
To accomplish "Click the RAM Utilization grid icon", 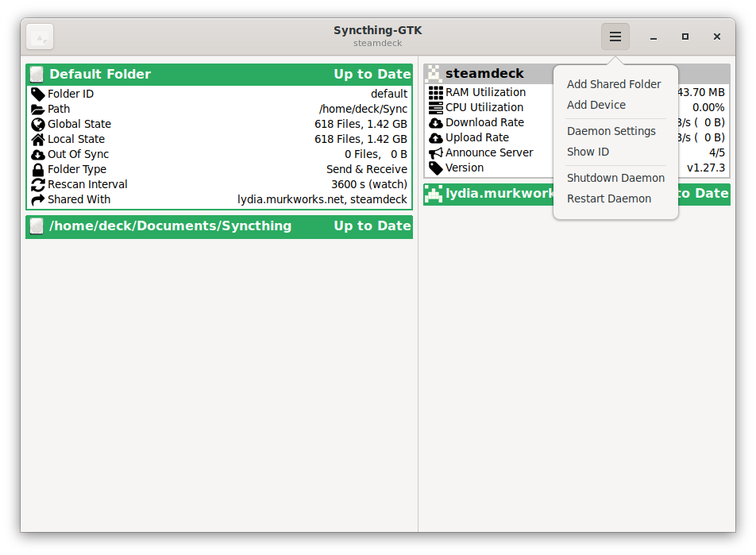I will pyautogui.click(x=435, y=92).
